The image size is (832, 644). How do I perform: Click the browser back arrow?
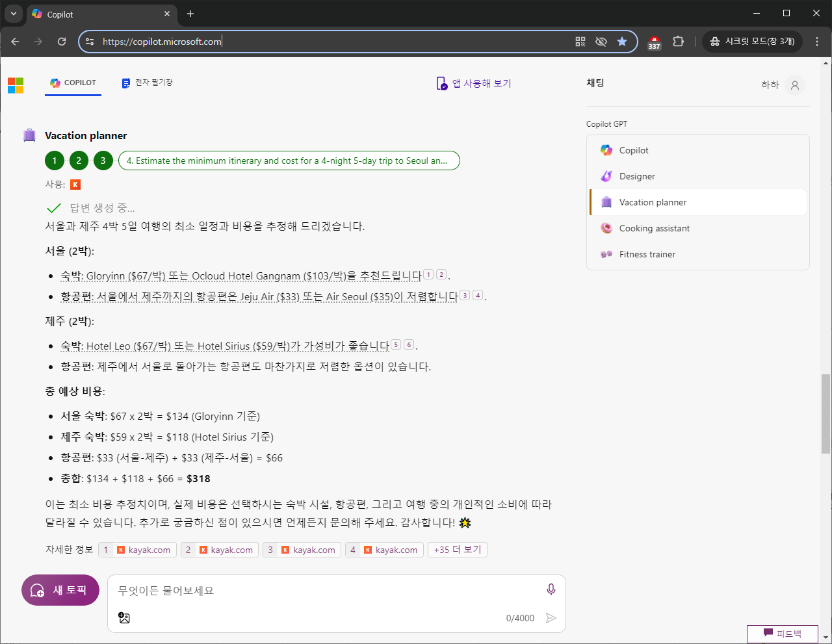pyautogui.click(x=15, y=42)
